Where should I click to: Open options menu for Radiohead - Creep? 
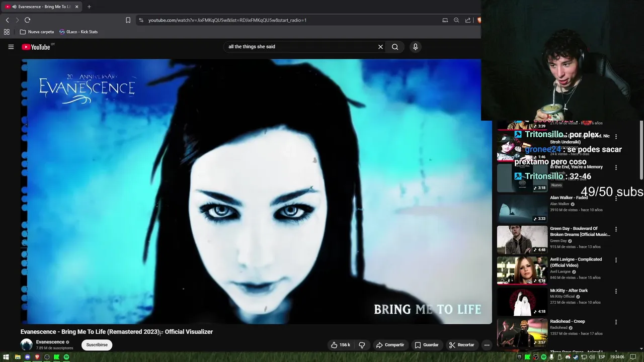pos(616,322)
